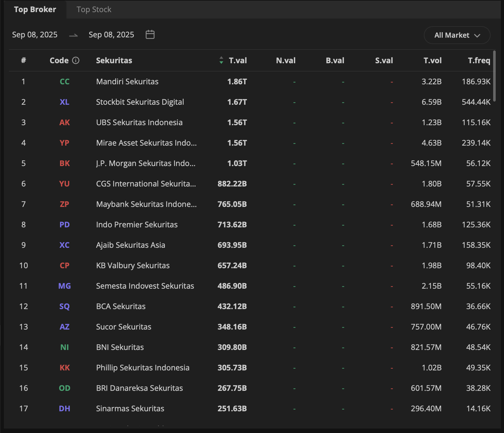Click the N.val column header
Screen dimensions: 504x433
286,60
